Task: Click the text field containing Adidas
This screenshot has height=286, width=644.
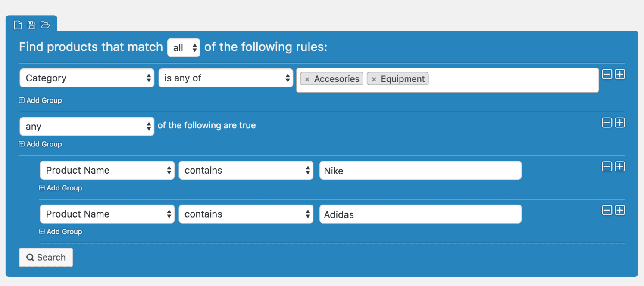Action: coord(420,214)
